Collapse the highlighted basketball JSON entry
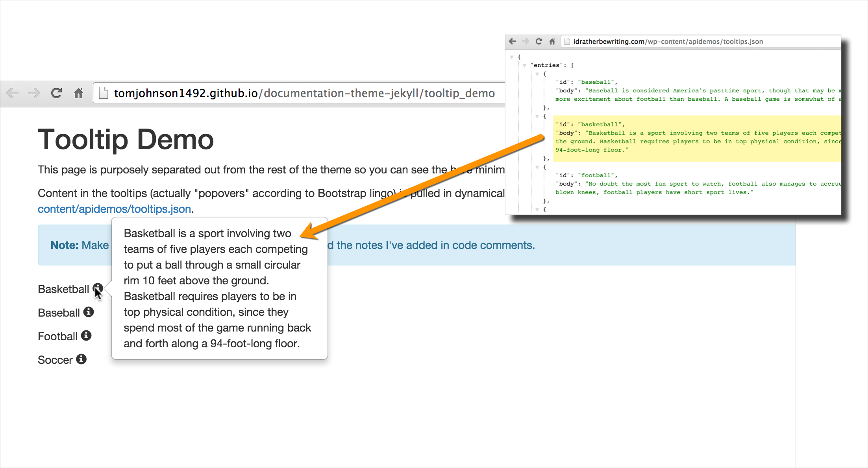This screenshot has width=868, height=468. point(537,116)
